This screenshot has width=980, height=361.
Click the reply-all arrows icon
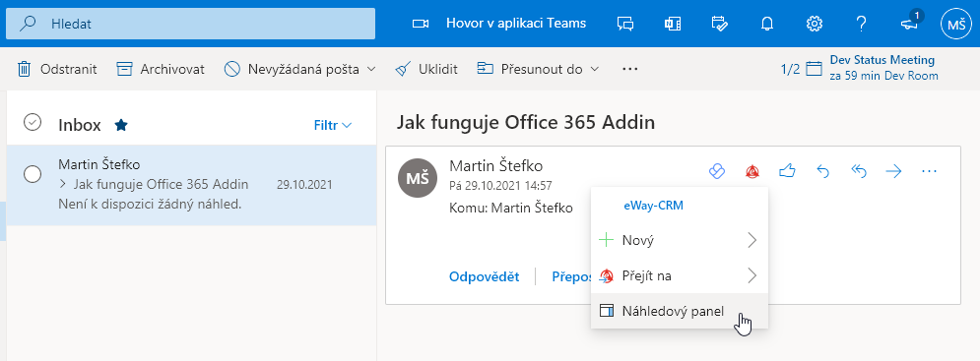tap(859, 170)
